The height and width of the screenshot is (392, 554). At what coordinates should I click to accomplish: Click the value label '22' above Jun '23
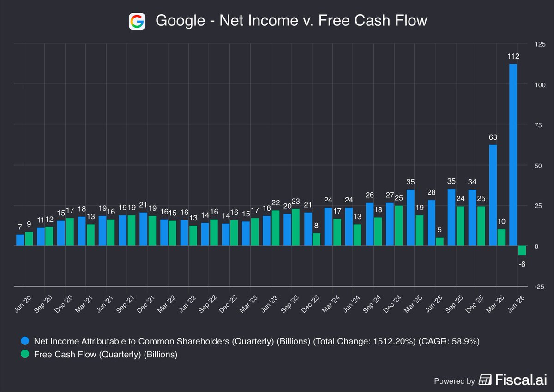(x=276, y=202)
